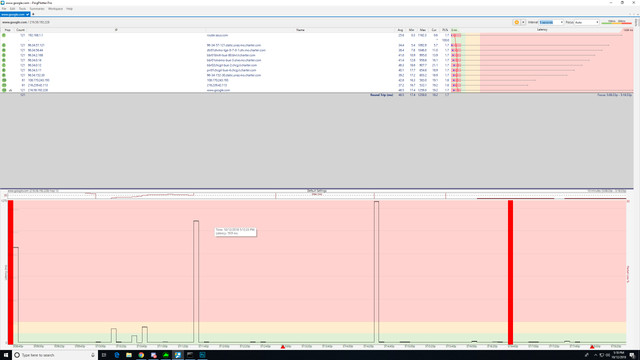Select IP cell 96.34.57.121

(36, 45)
